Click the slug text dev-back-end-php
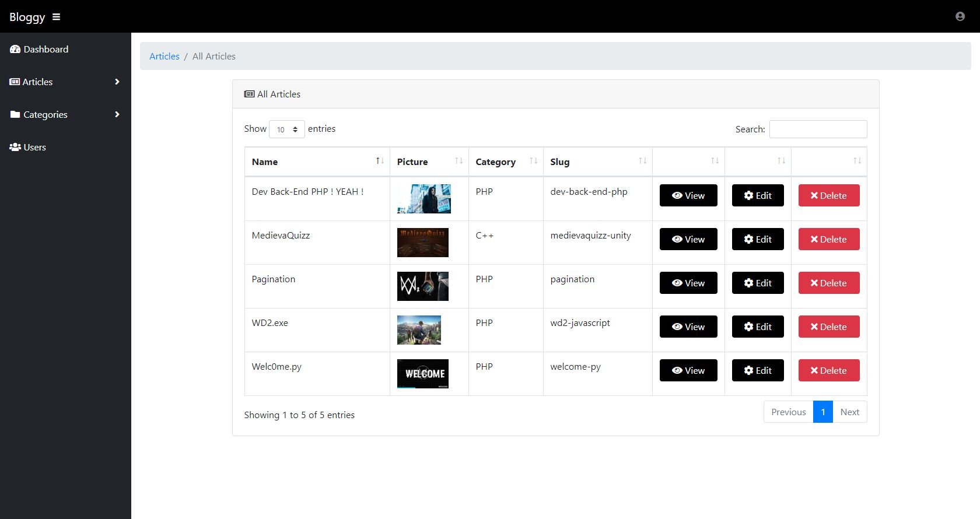Viewport: 980px width, 519px height. [589, 191]
